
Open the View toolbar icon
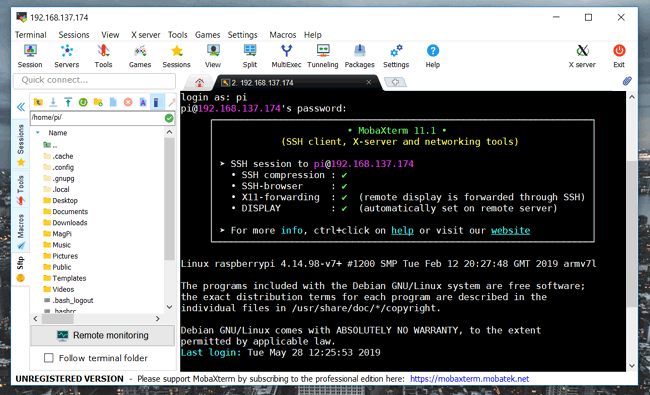(x=213, y=56)
